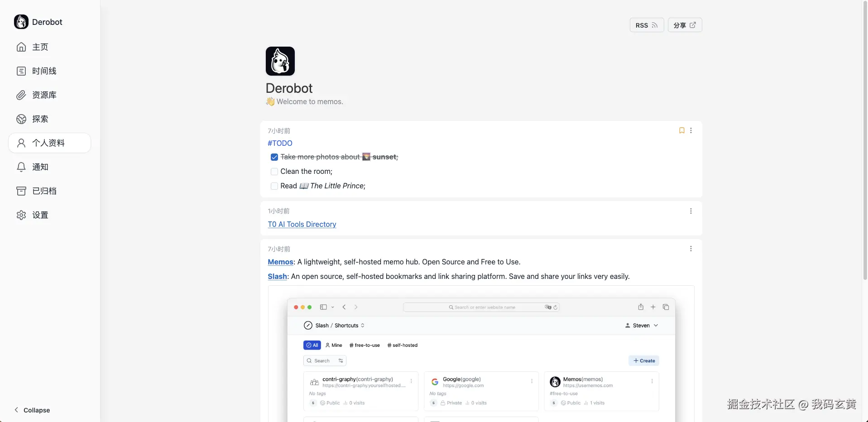Viewport: 868px width, 422px height.
Task: Click the Memos logo on shortcut card
Action: click(x=555, y=382)
